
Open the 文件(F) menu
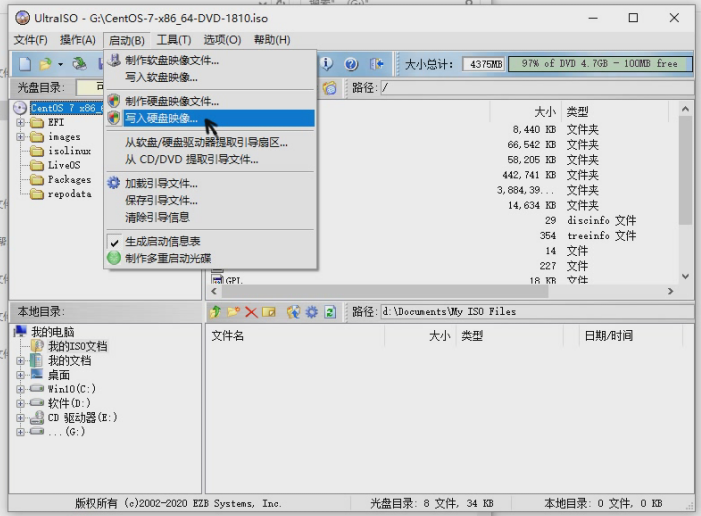click(30, 40)
